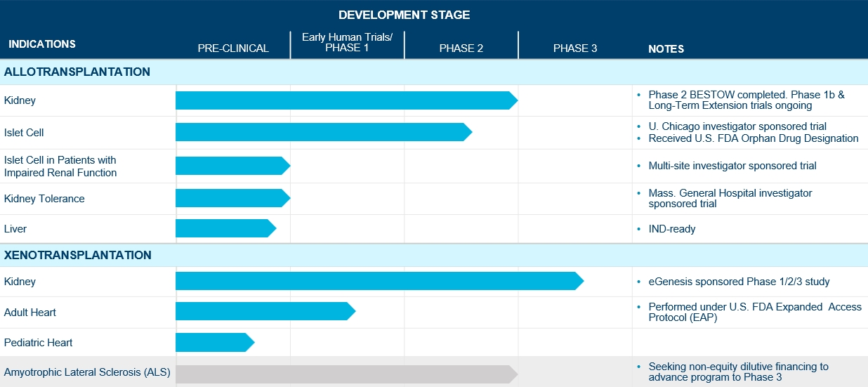This screenshot has height=387, width=868.
Task: Select the Adult Heart progress bar
Action: [265, 311]
